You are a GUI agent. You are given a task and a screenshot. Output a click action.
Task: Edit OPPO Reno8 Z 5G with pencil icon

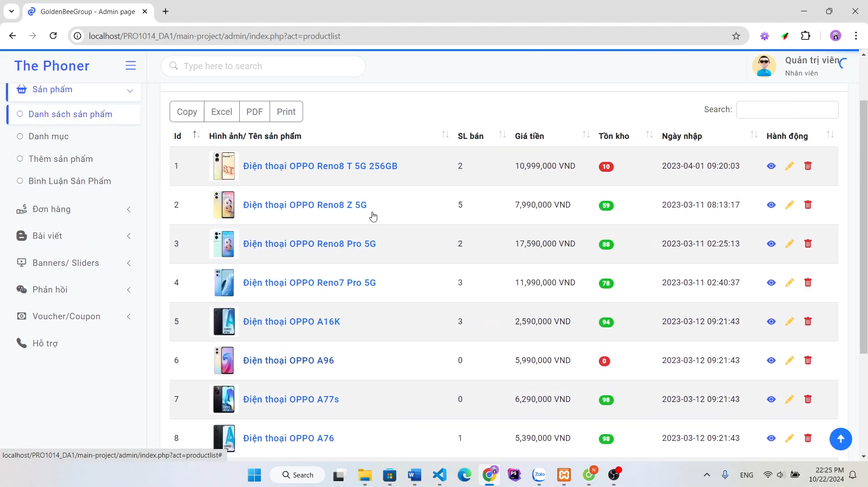tap(789, 205)
